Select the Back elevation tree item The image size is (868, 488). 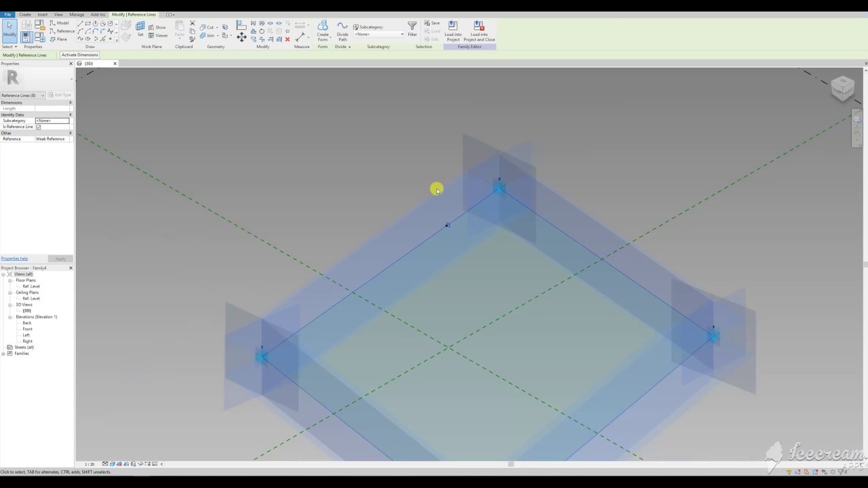26,323
